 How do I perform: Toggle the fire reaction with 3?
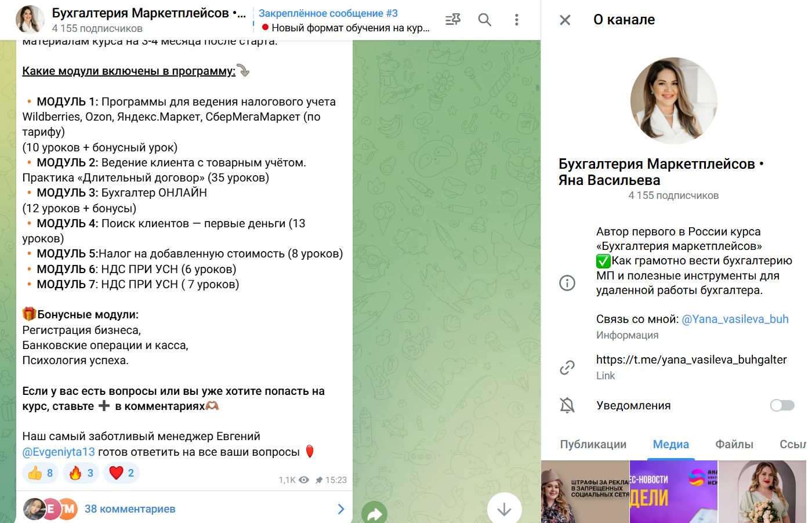81,473
